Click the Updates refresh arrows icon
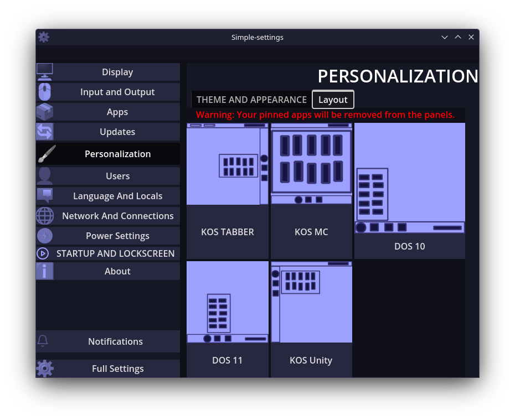Screen dimensions: 515x420 point(45,132)
